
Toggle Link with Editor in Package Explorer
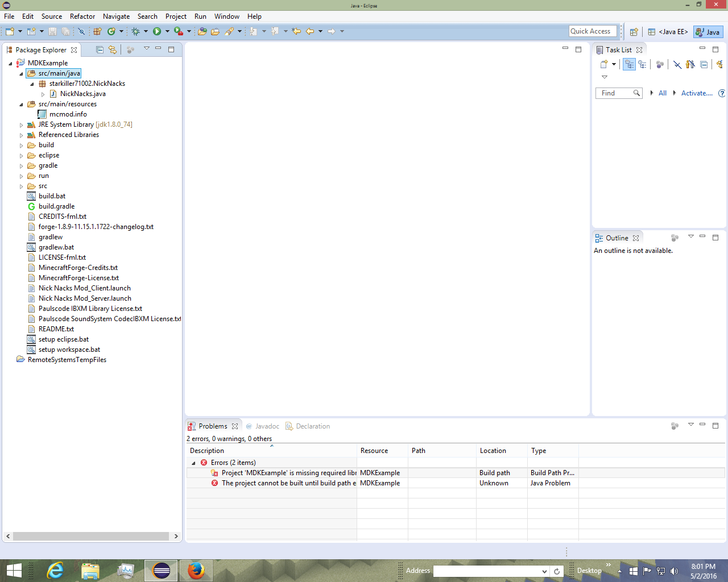[x=113, y=49]
